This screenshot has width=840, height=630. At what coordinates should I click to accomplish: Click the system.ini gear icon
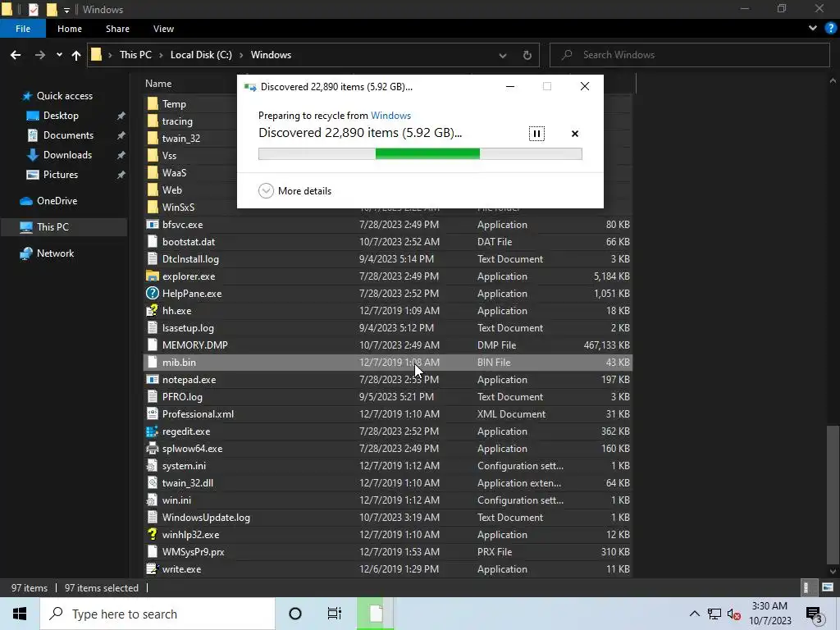pos(152,466)
